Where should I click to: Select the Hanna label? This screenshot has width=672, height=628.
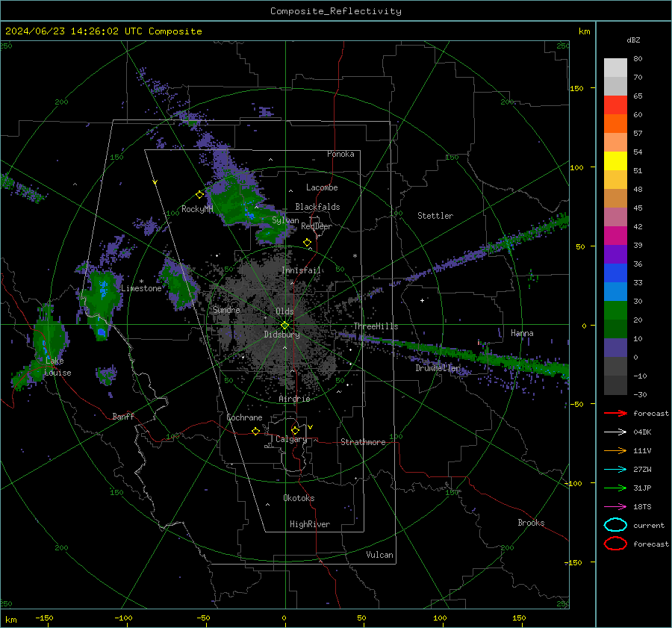coord(522,333)
